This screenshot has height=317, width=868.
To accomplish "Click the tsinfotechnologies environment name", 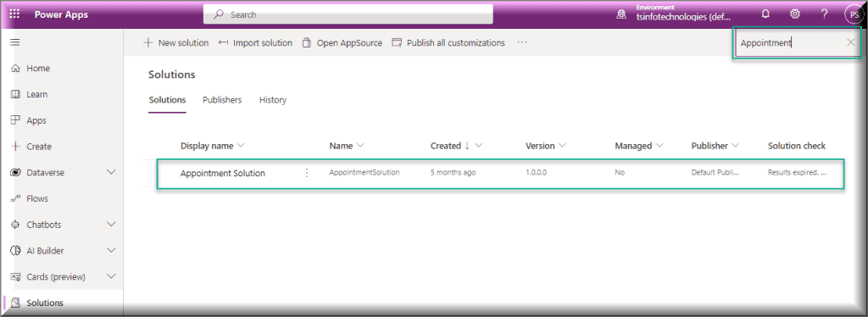I will pos(684,17).
